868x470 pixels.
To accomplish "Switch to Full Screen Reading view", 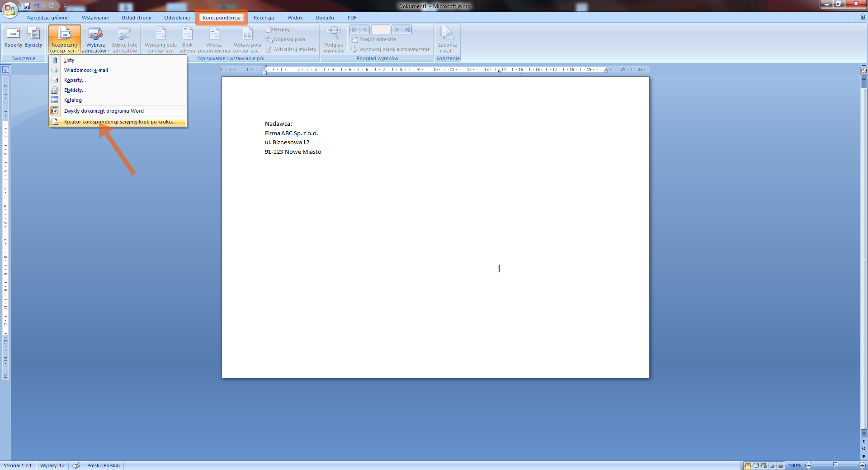I will tap(756, 465).
